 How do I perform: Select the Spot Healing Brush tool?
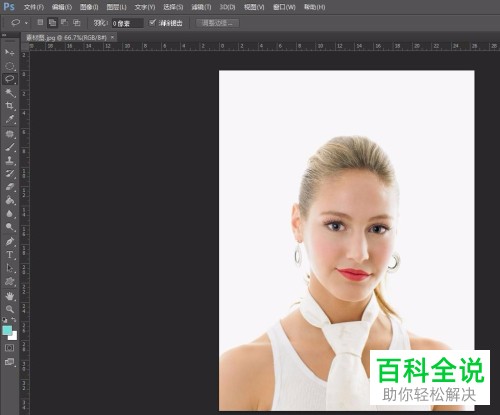[10, 134]
